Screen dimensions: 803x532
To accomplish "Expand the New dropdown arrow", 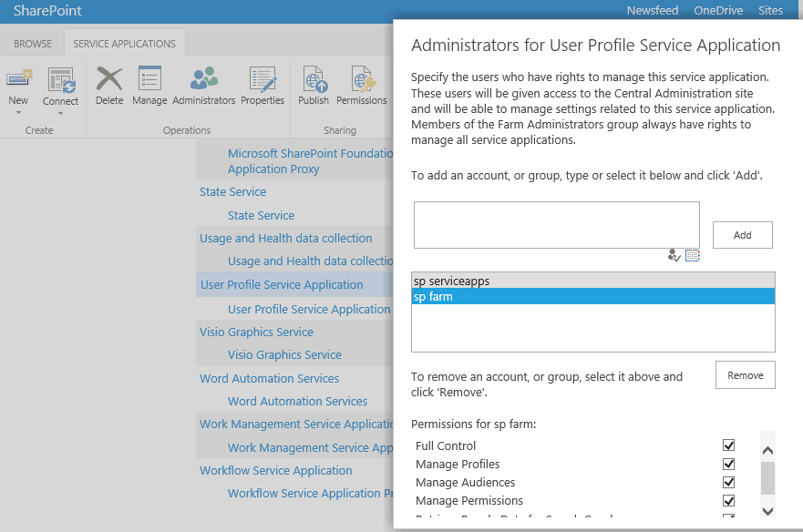I will [x=18, y=113].
